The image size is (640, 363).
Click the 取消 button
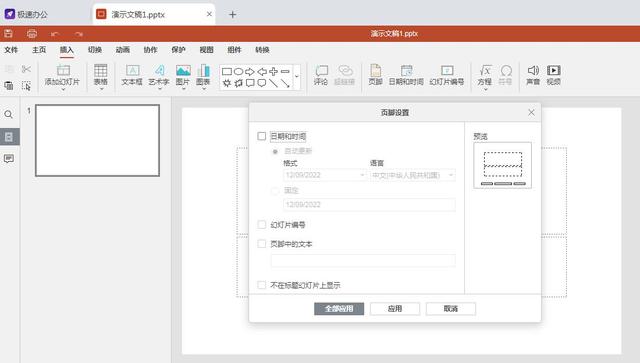click(451, 309)
